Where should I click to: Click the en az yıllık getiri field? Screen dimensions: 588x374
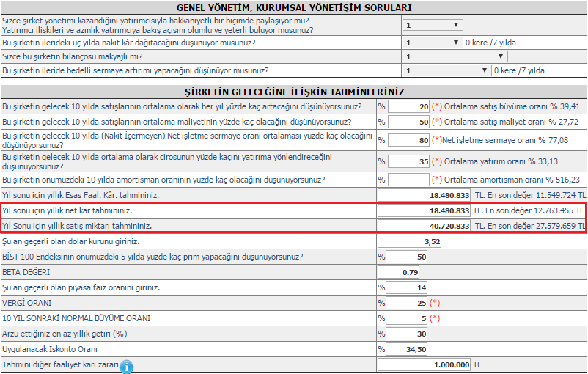tap(406, 334)
